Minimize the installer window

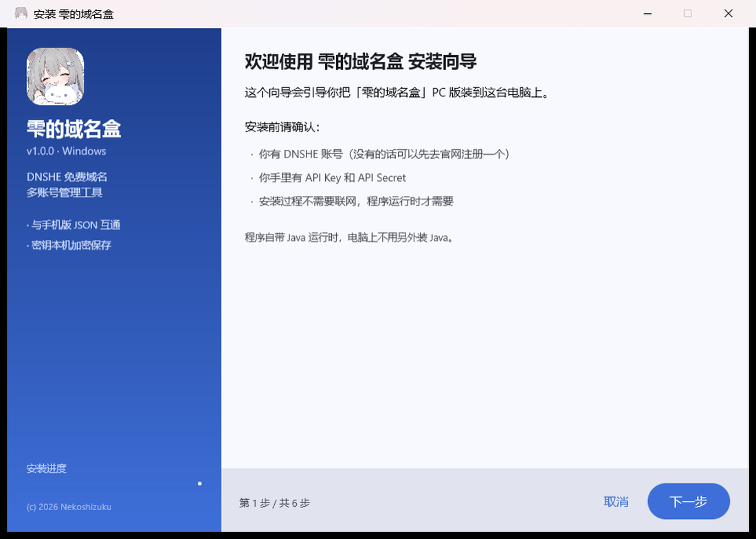click(647, 14)
